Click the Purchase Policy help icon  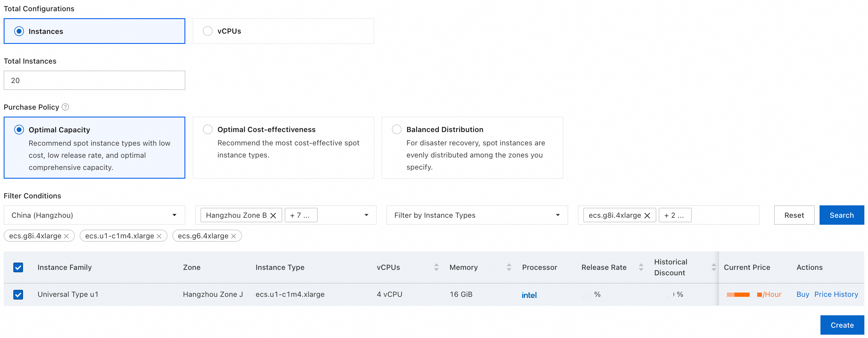[65, 107]
